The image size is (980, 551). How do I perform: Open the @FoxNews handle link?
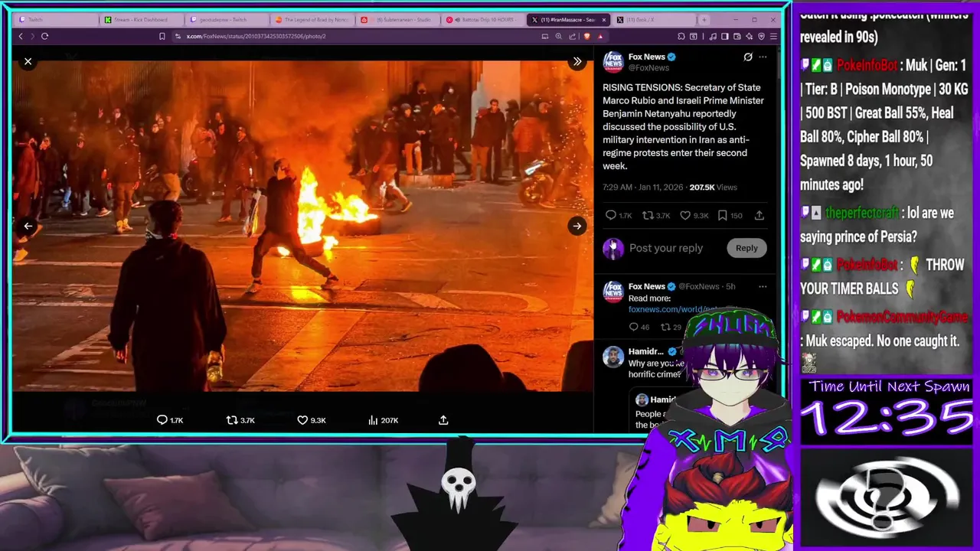pyautogui.click(x=648, y=67)
